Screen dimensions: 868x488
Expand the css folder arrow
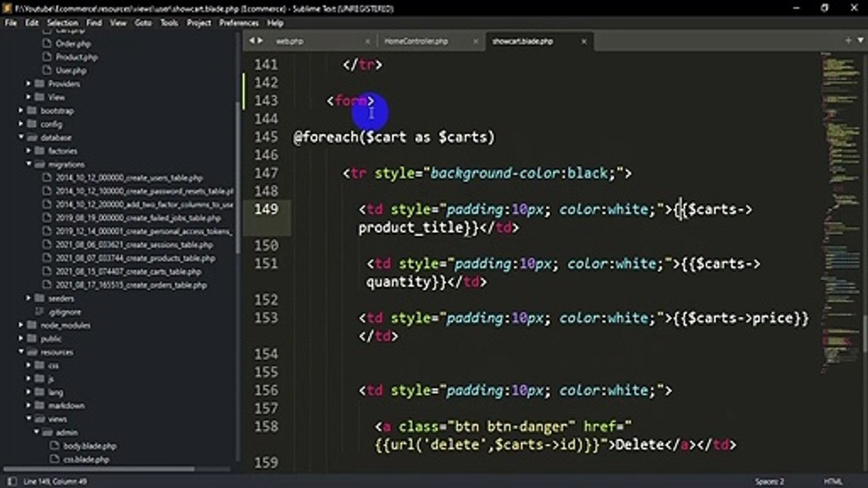29,365
